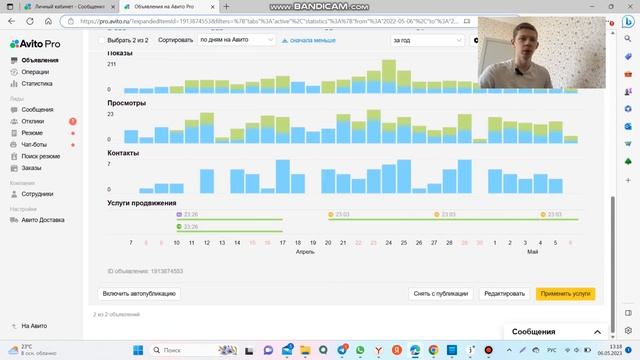Click the ID объявления text

click(145, 271)
